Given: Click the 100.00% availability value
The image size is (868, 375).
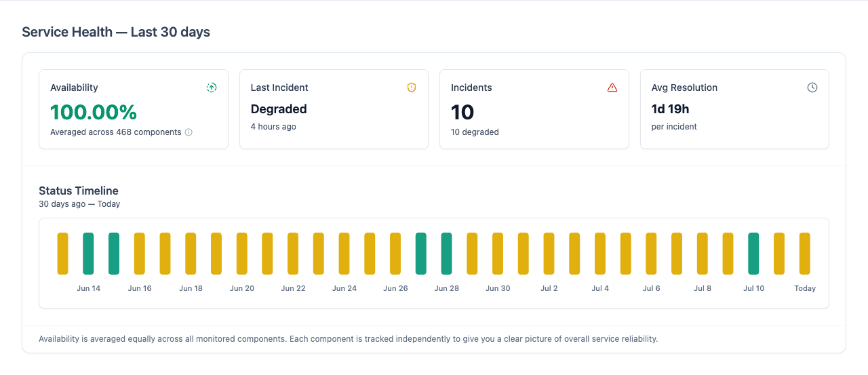Looking at the screenshot, I should pos(94,112).
